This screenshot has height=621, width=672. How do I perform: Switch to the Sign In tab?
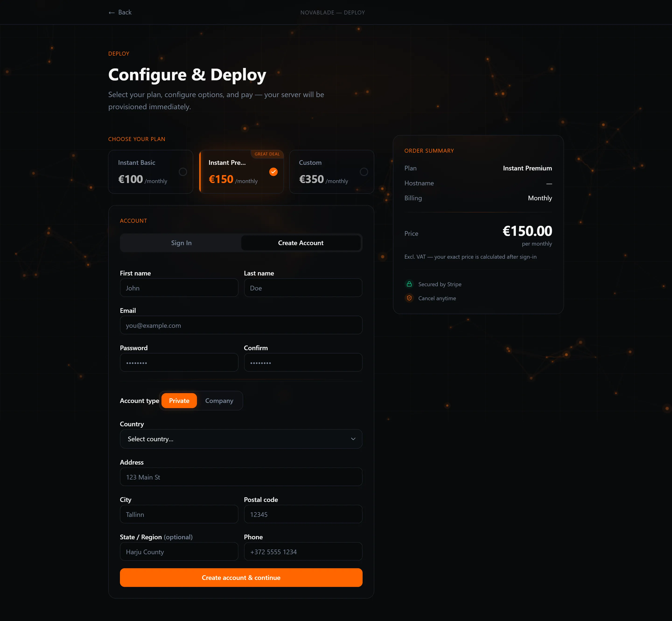coord(181,243)
